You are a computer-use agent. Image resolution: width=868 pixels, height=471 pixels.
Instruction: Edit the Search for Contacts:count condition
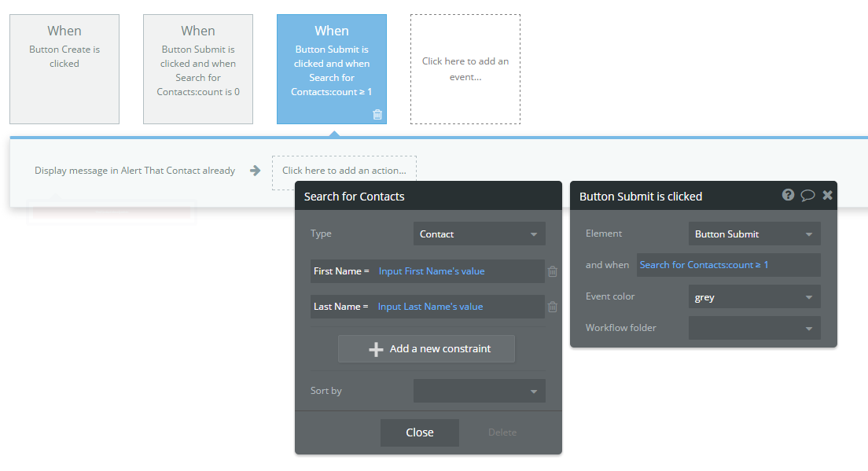(x=704, y=265)
